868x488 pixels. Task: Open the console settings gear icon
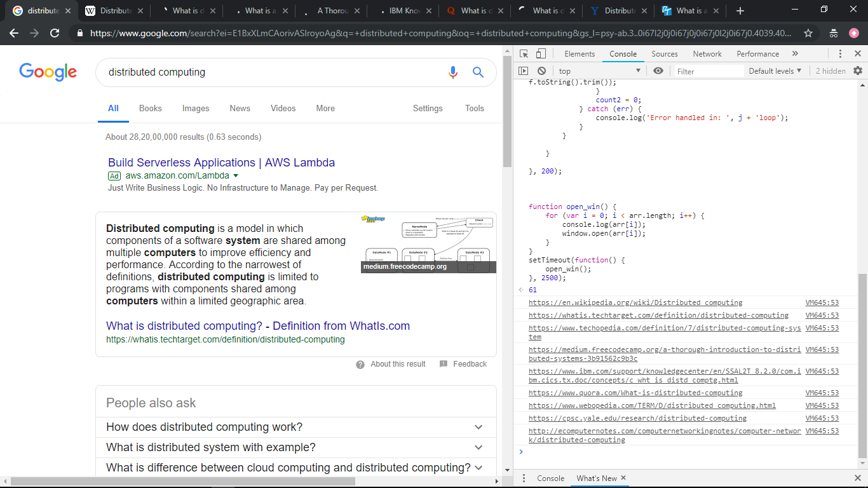pos(858,71)
